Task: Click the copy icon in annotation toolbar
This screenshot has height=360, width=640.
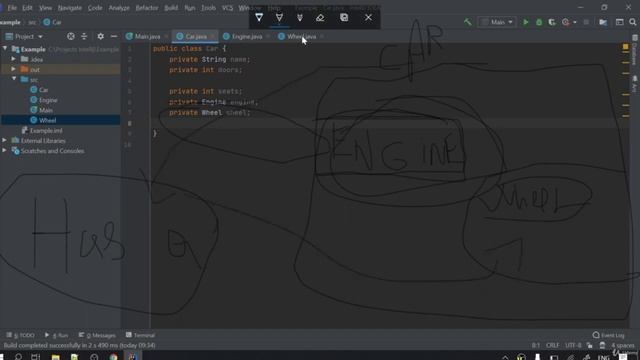Action: [x=344, y=18]
